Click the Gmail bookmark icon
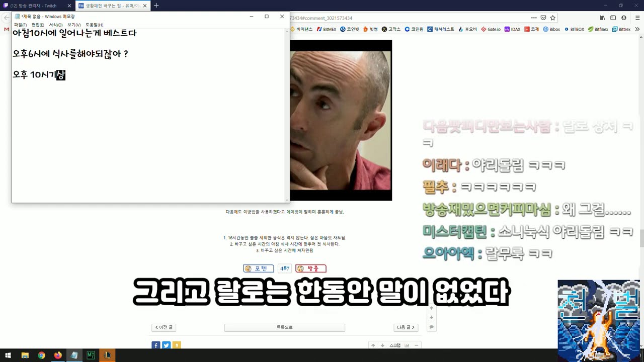 click(6, 29)
